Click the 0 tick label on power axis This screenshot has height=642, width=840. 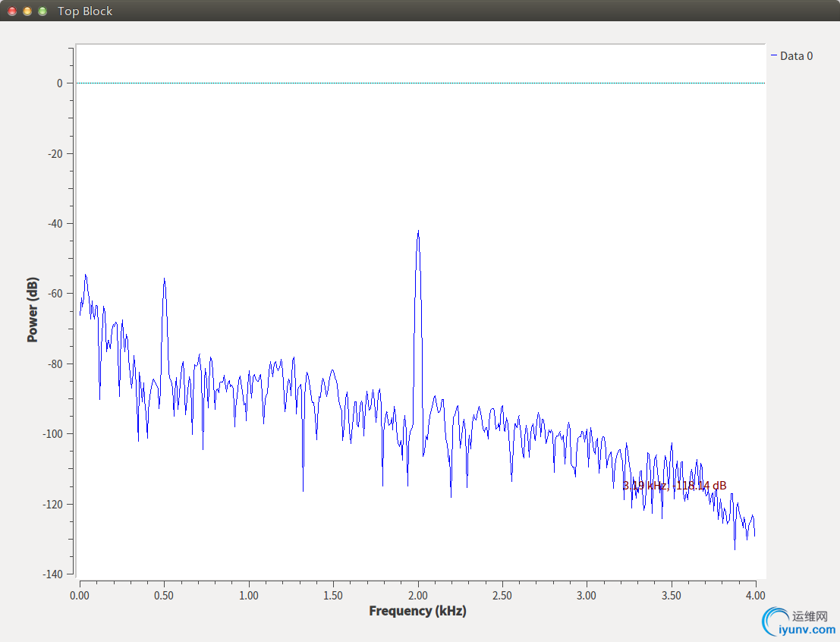click(x=59, y=83)
